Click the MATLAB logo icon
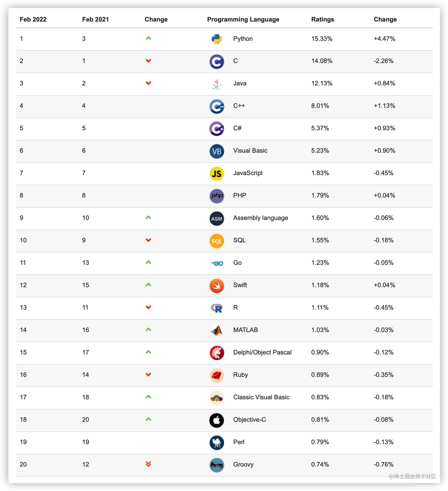 [x=217, y=331]
